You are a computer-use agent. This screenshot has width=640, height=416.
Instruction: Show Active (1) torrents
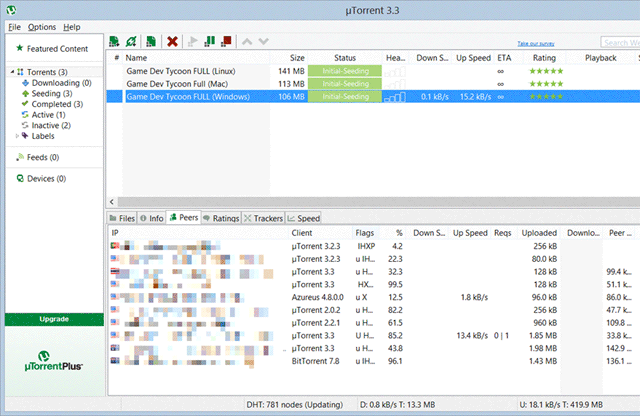pos(43,115)
